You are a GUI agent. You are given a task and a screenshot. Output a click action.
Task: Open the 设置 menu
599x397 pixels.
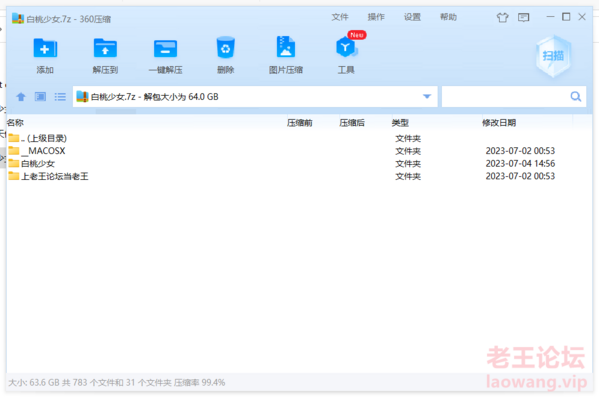pyautogui.click(x=412, y=17)
